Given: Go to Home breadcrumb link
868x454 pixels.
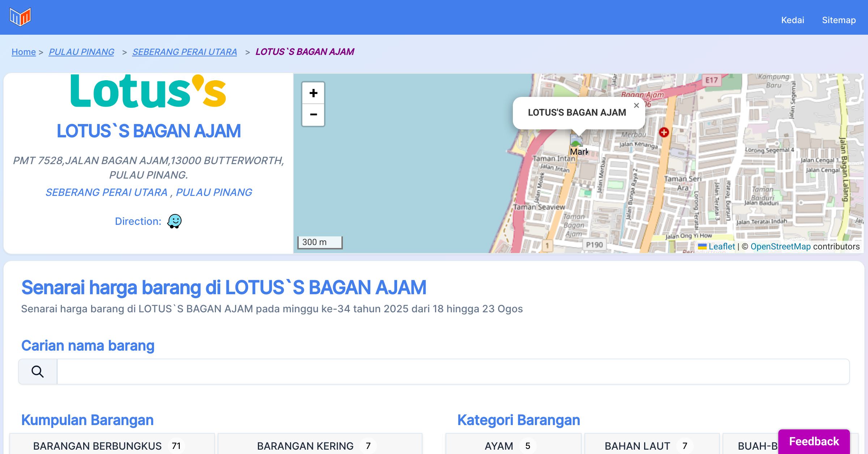Looking at the screenshot, I should coord(24,52).
